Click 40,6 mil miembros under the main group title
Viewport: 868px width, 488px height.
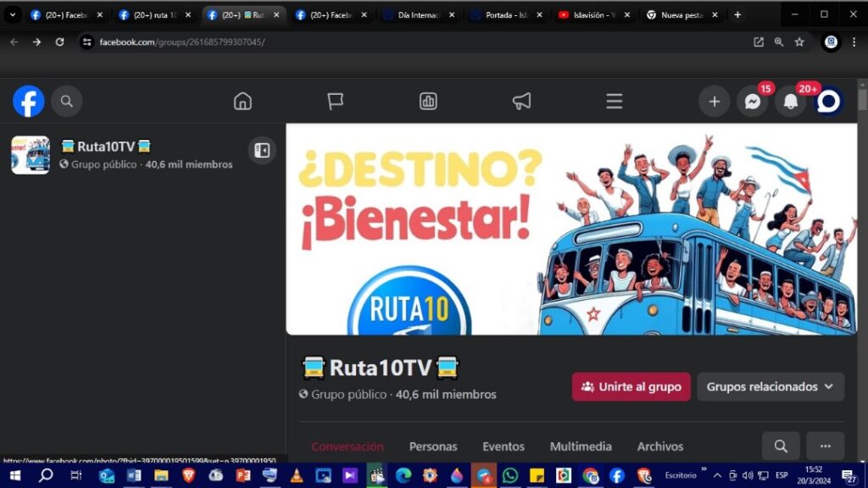(x=446, y=395)
